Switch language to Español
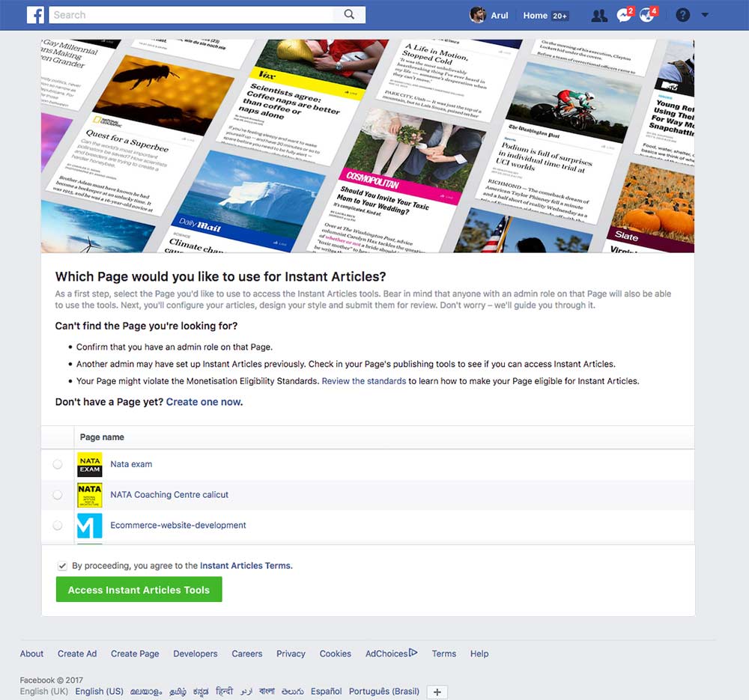 (x=327, y=692)
